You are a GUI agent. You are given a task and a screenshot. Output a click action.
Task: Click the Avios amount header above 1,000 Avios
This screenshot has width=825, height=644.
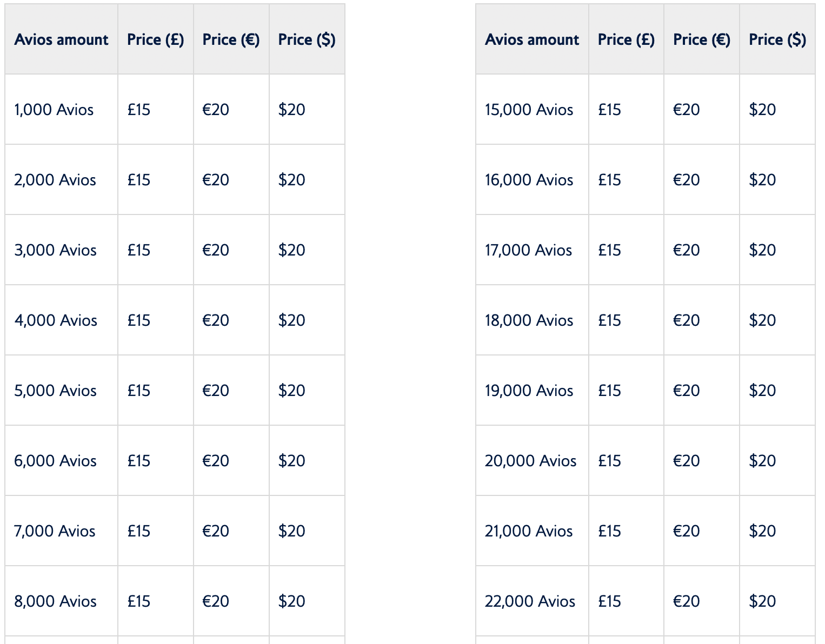[x=62, y=39]
